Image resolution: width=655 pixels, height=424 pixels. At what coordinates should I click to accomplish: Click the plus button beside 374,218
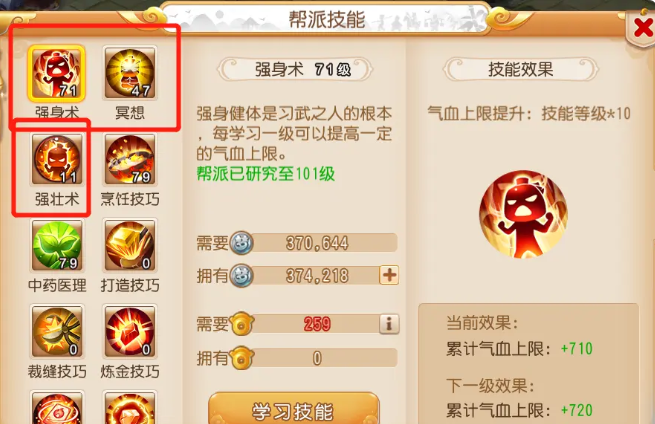(x=389, y=275)
